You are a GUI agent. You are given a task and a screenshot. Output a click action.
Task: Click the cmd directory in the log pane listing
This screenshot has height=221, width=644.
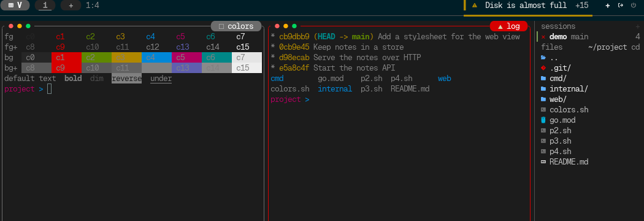277,79
